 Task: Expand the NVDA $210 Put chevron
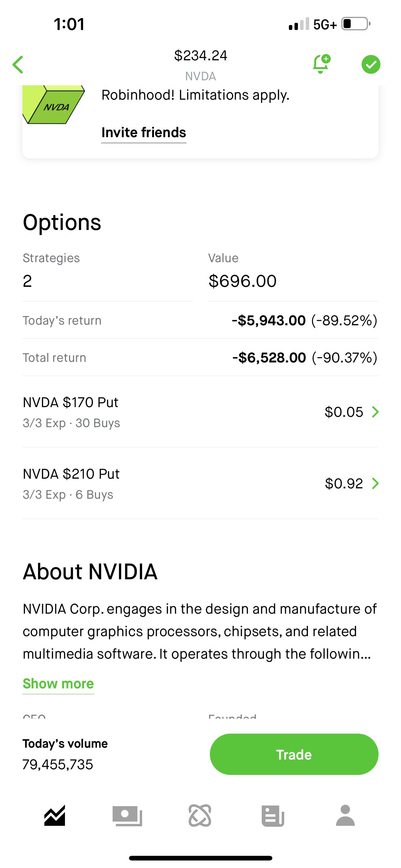[x=375, y=484]
